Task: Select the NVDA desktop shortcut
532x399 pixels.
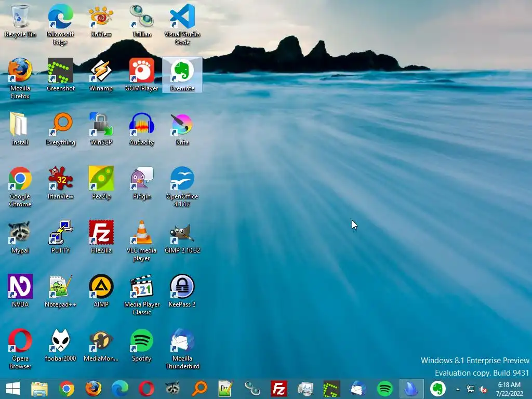Action: click(20, 291)
